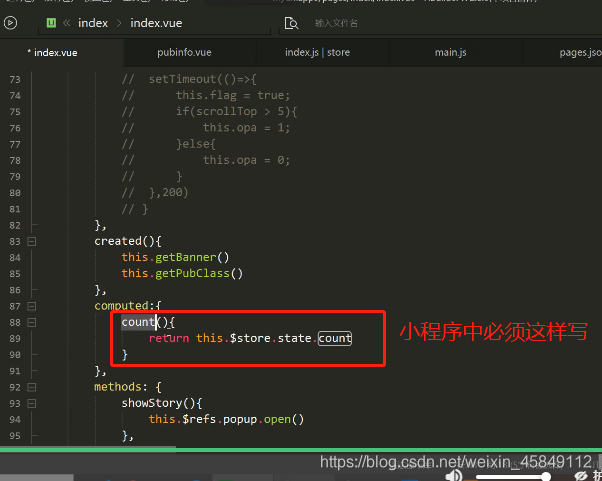Click the boxed count after state.
Screen dimensions: 602x481
pyautogui.click(x=335, y=338)
